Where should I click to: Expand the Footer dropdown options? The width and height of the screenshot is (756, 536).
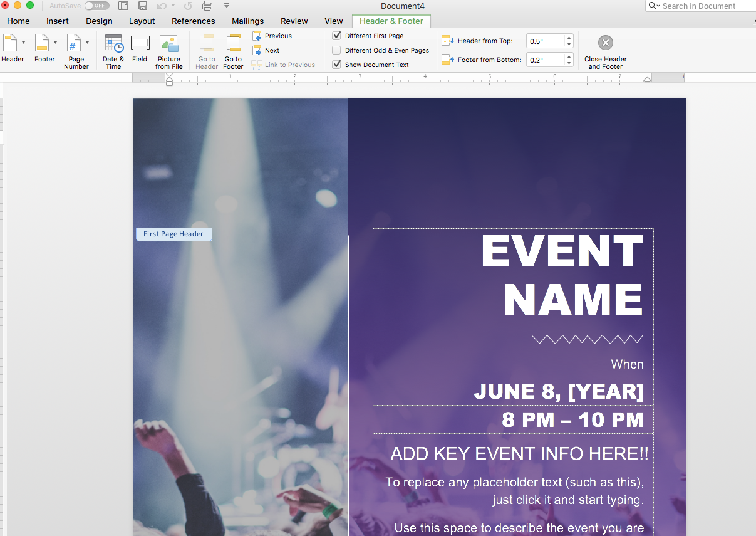point(56,43)
